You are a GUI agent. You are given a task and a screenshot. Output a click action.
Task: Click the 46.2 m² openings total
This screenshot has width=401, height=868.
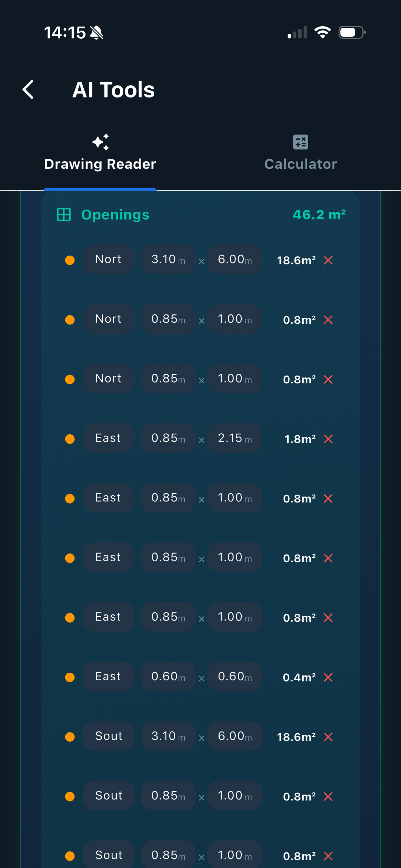pyautogui.click(x=319, y=215)
